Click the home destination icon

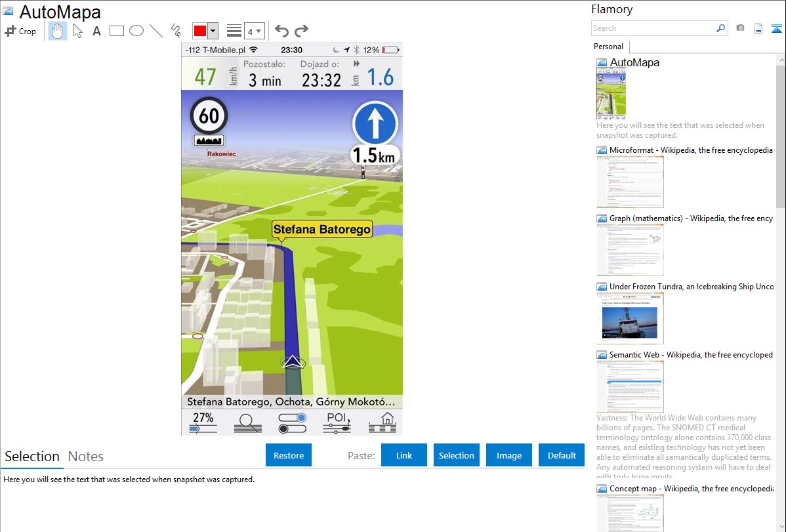point(383,422)
